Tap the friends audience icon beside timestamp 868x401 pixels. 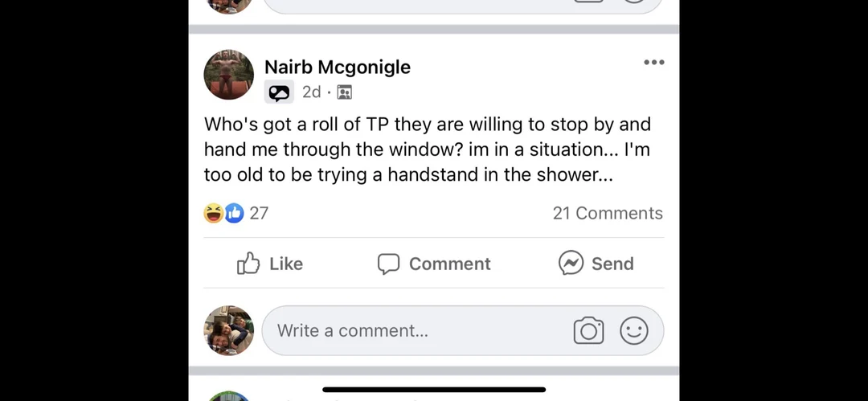tap(344, 92)
